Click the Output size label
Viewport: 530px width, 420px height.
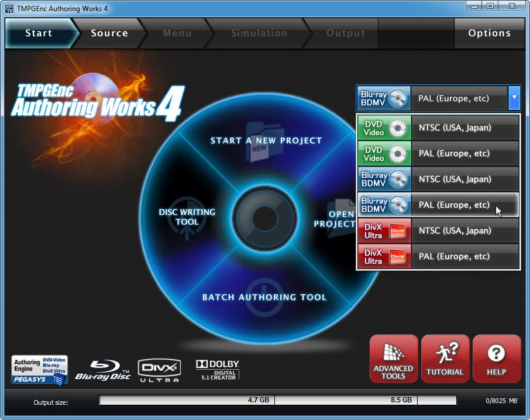(50, 402)
